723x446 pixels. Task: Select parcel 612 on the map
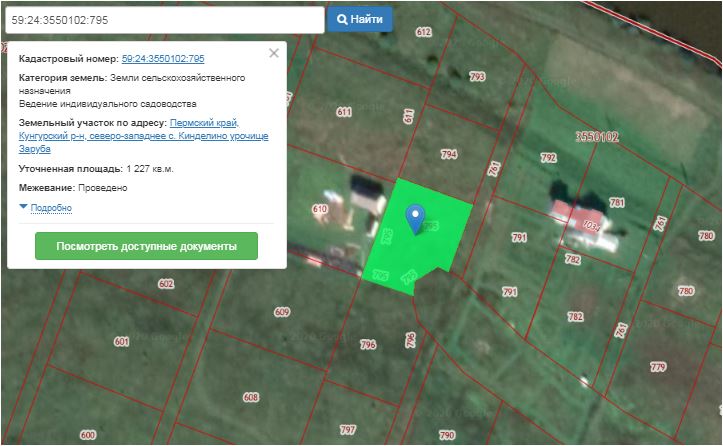pos(423,33)
